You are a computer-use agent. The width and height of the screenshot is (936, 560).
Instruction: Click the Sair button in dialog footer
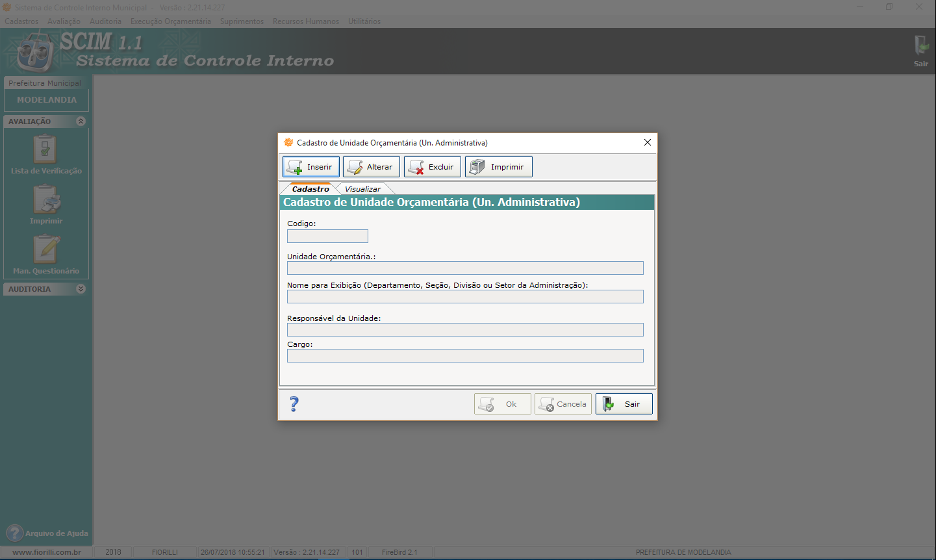click(624, 404)
